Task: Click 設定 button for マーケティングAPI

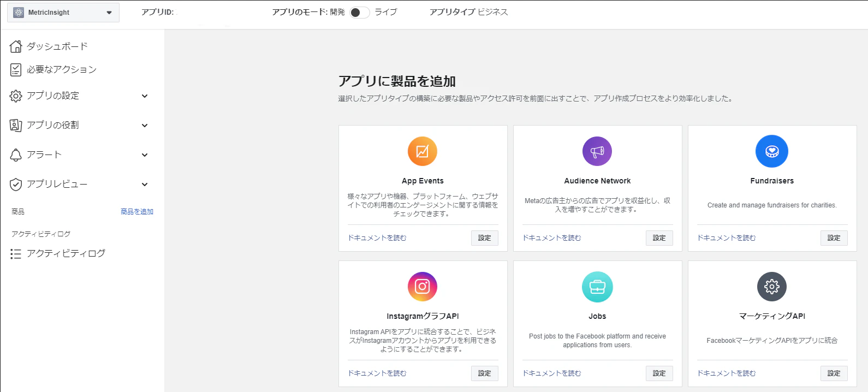Action: (834, 373)
